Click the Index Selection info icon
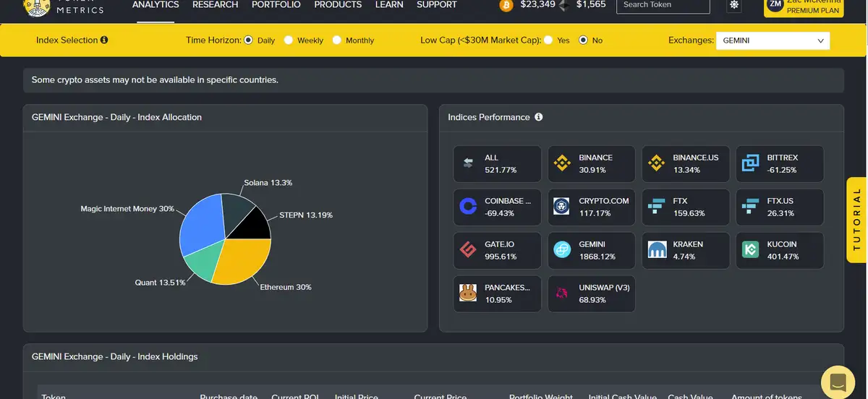868x399 pixels. coord(104,40)
